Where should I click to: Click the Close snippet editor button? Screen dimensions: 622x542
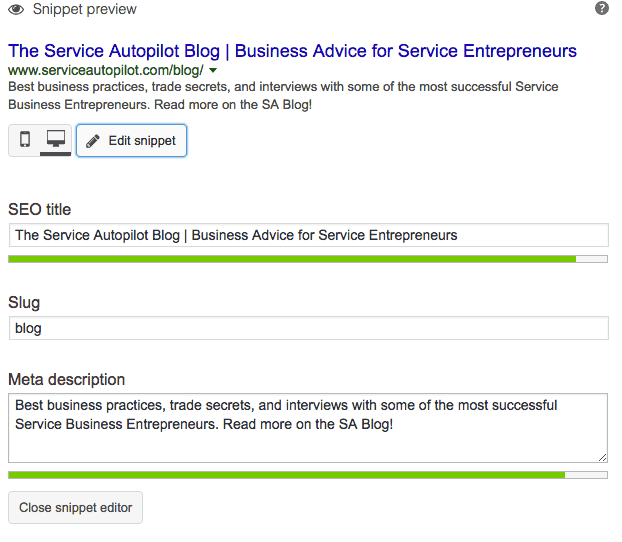pyautogui.click(x=75, y=507)
